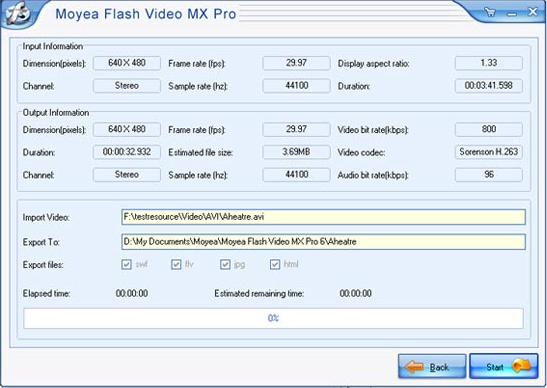Screen dimensions: 547x388
Task: Click the Back button
Action: (432, 367)
